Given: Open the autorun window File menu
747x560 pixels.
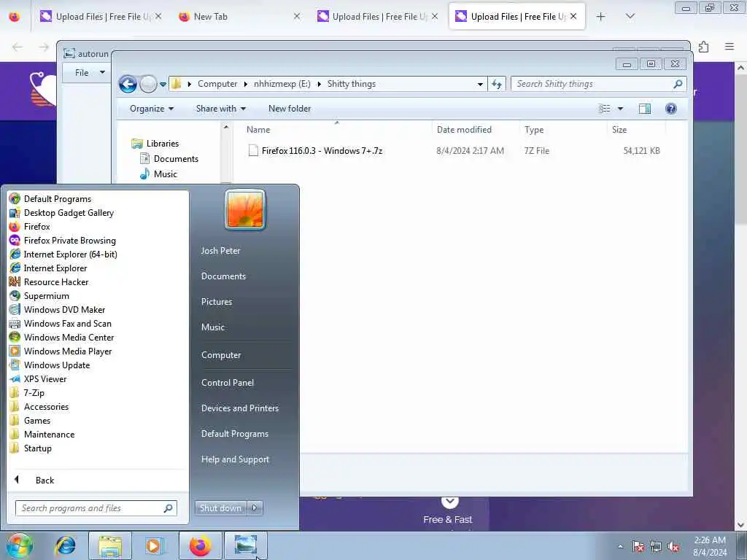Looking at the screenshot, I should [x=90, y=73].
